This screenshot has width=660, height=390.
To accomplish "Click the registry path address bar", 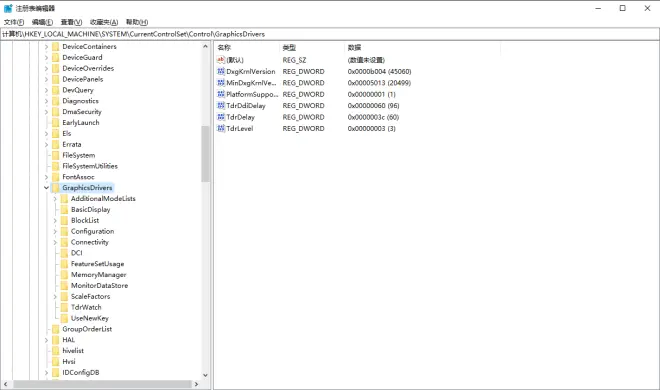I will 330,34.
